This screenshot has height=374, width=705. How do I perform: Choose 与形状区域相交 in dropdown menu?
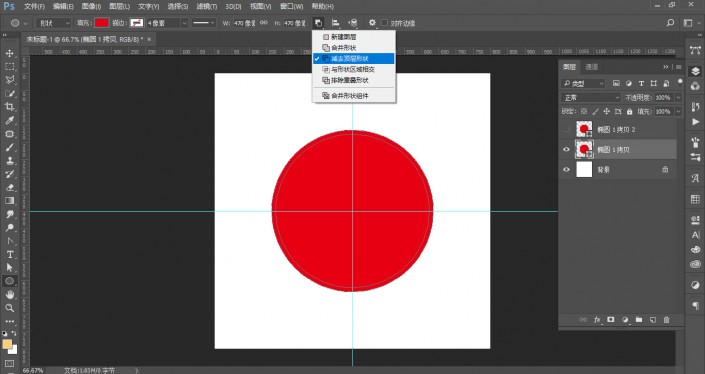click(x=354, y=69)
